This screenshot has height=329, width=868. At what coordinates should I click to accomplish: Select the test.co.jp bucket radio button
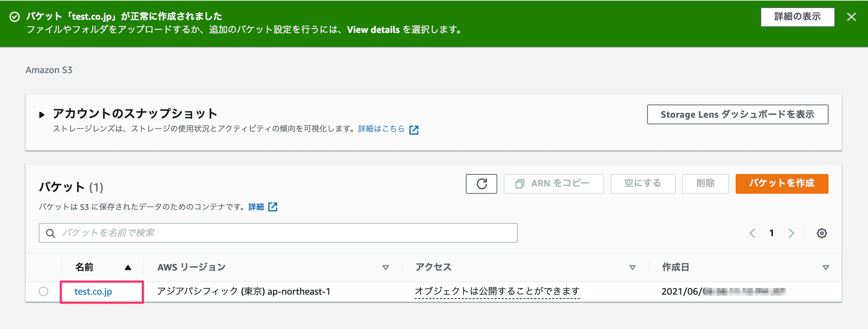point(44,291)
